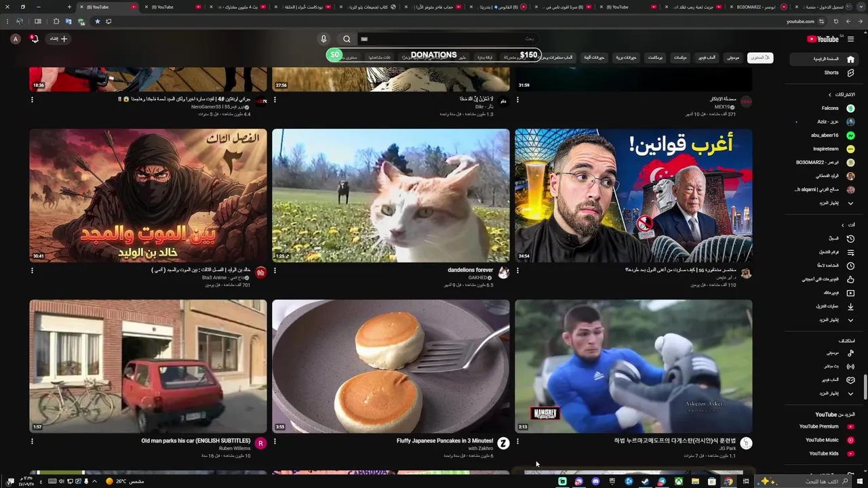Open Old man parks his car title
Screen dimensions: 868x488
point(196,441)
